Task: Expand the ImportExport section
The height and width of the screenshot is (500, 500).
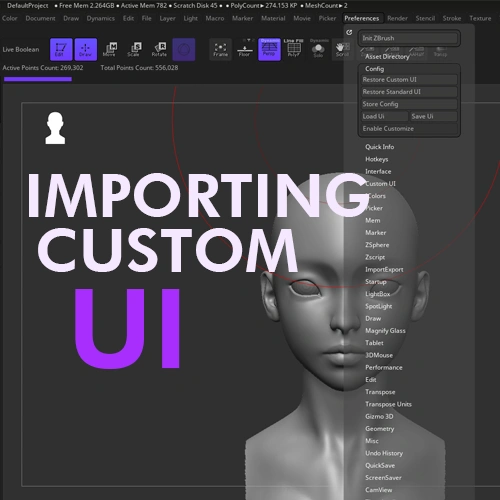Action: tap(384, 269)
